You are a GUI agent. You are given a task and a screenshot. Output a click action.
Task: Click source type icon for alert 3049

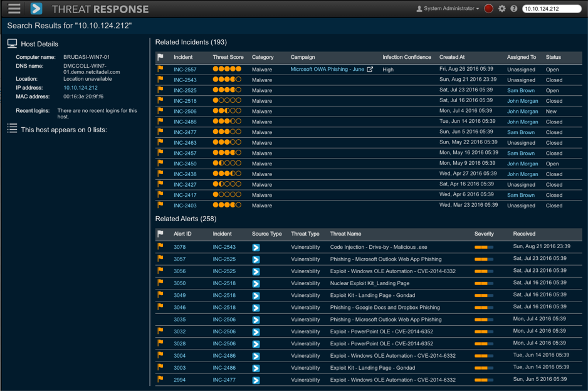pos(256,296)
